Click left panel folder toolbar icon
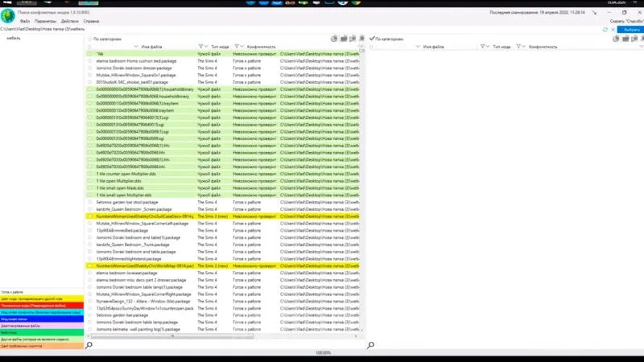Screen dimensions: 644x362 tap(344, 39)
